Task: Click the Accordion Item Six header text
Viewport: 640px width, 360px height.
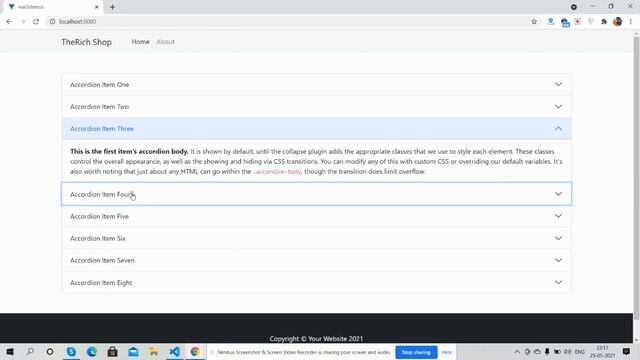Action: [98, 238]
